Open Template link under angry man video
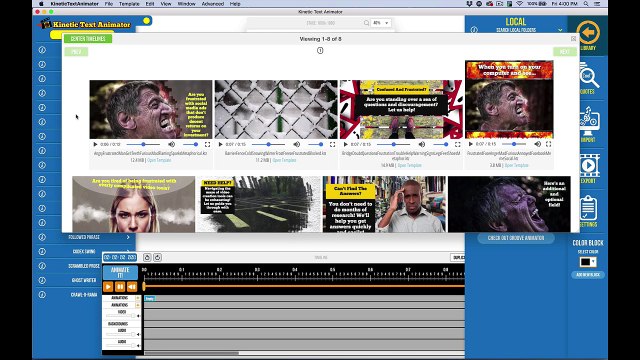The height and width of the screenshot is (360, 640). (x=159, y=160)
